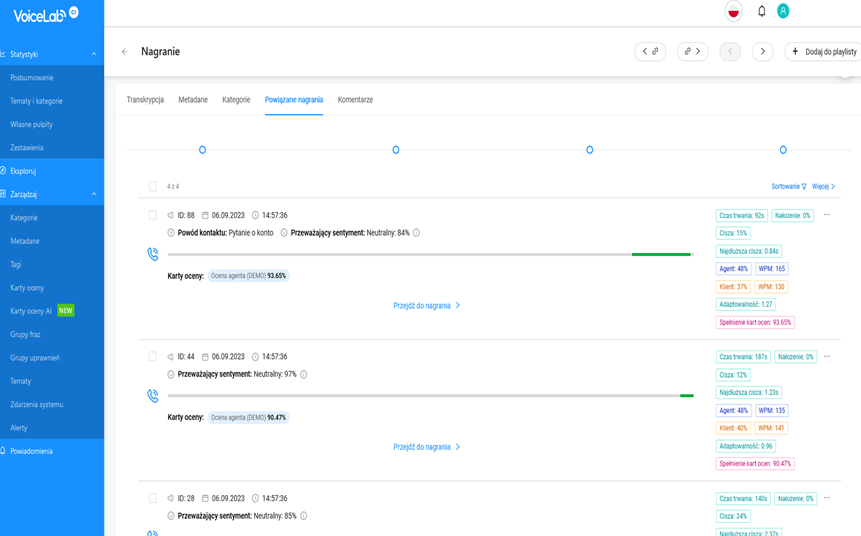Collapse the Statystyki sidebar section
861x536 pixels.
coord(94,54)
